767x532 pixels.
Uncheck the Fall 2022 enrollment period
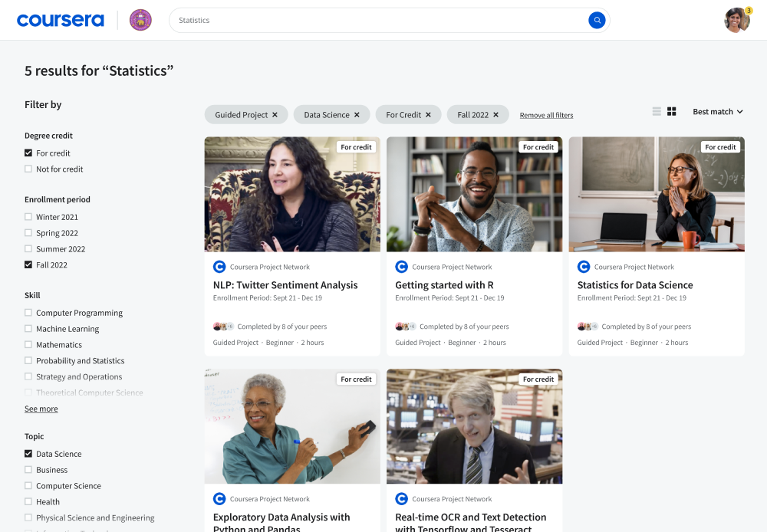coord(28,264)
